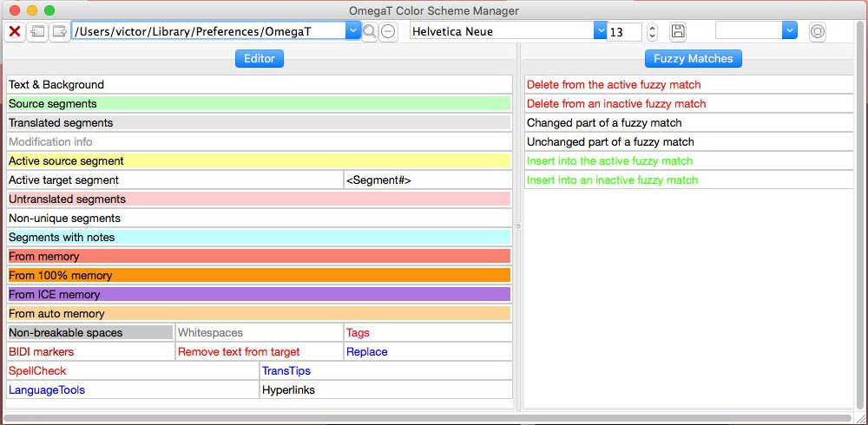Click the horizontal scrollbar along the bottom
868x425 pixels.
(x=427, y=418)
